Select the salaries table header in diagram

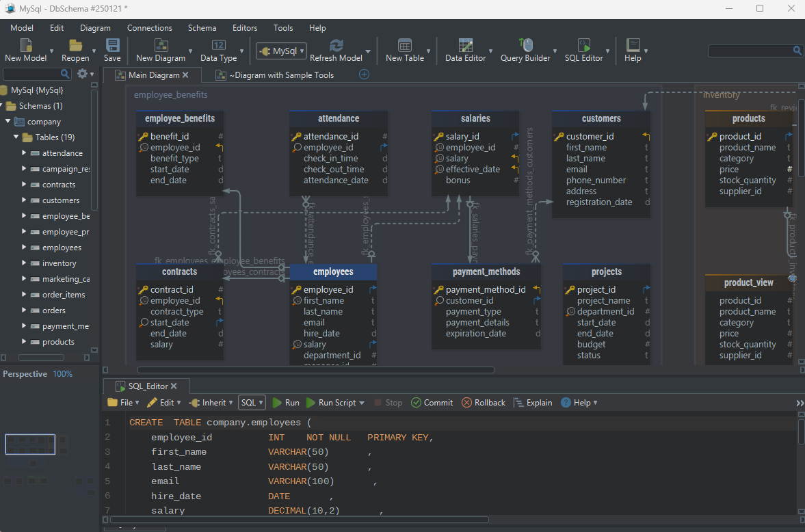pyautogui.click(x=475, y=118)
